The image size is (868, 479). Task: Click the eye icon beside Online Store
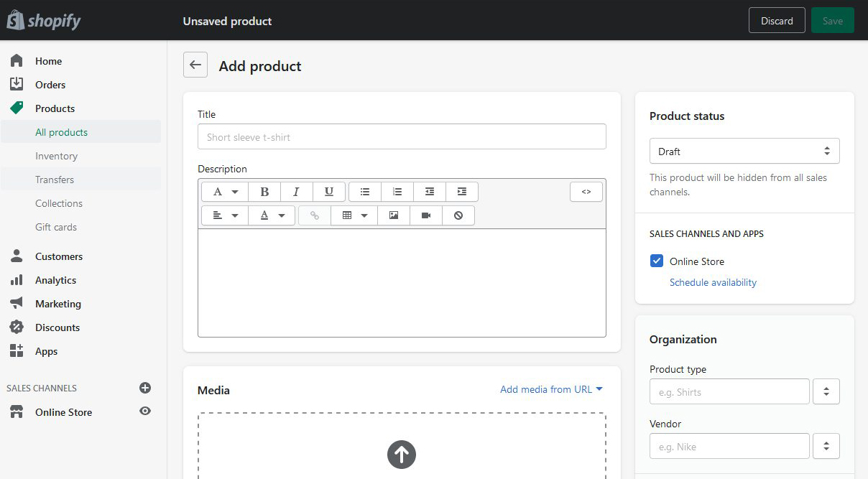click(x=145, y=411)
